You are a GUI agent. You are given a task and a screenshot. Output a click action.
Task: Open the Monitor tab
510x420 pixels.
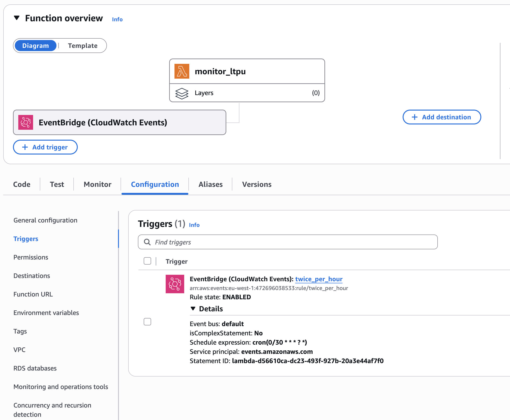pyautogui.click(x=98, y=184)
